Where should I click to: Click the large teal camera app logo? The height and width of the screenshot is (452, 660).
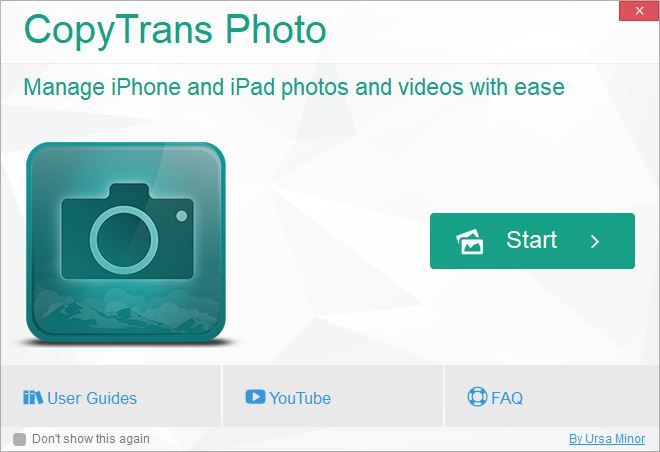click(125, 242)
